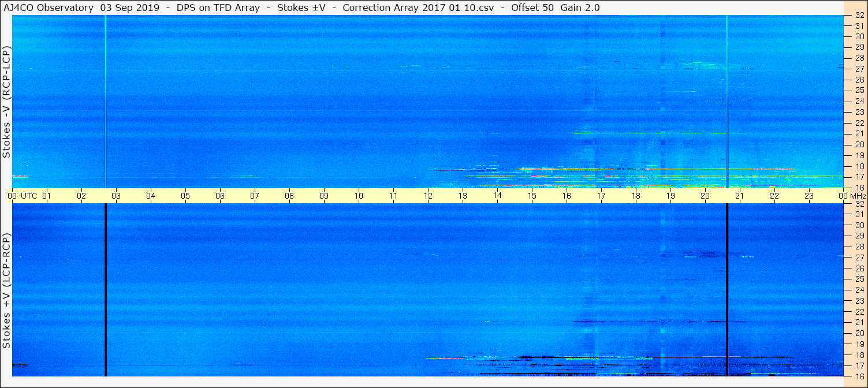This screenshot has height=388, width=868.
Task: Click the 10 hour tick on the time axis
Action: click(x=359, y=196)
